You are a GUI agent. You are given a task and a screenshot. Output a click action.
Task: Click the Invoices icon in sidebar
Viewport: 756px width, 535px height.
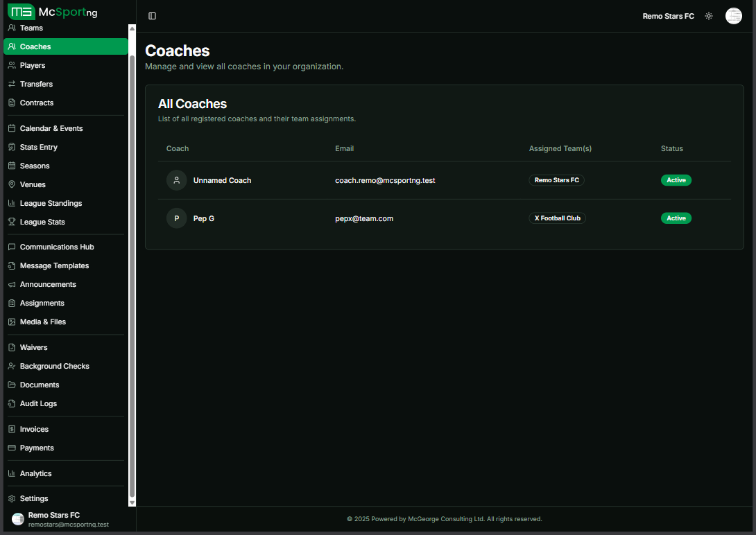[x=12, y=429]
